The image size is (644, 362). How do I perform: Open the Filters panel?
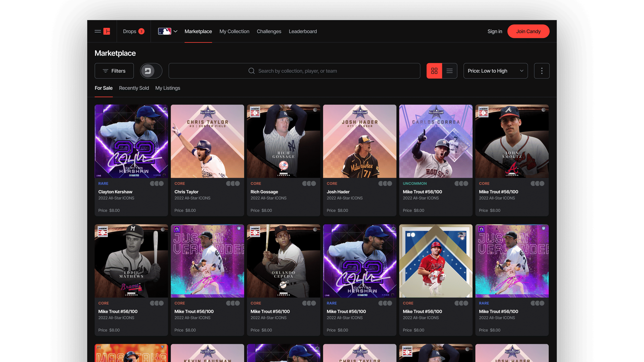click(x=114, y=71)
